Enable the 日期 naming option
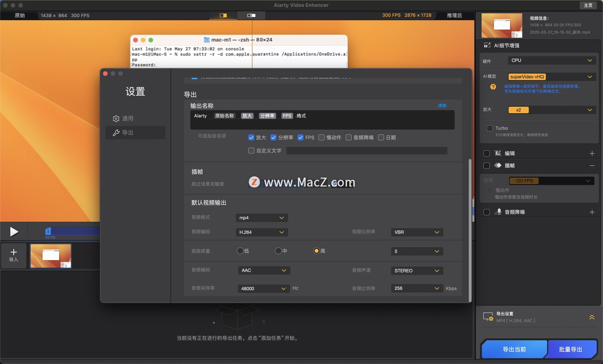 pos(381,137)
